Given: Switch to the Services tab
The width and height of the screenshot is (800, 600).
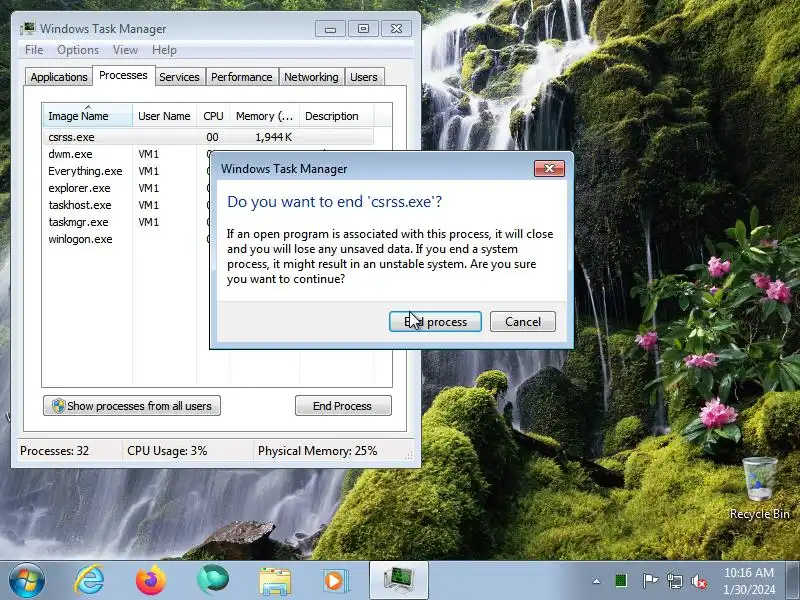Looking at the screenshot, I should [x=179, y=77].
